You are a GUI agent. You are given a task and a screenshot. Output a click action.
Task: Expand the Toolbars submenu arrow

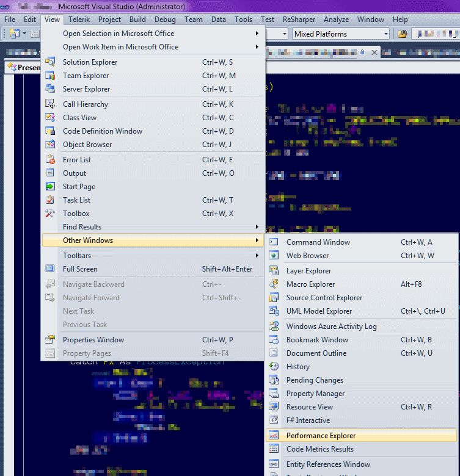click(257, 255)
